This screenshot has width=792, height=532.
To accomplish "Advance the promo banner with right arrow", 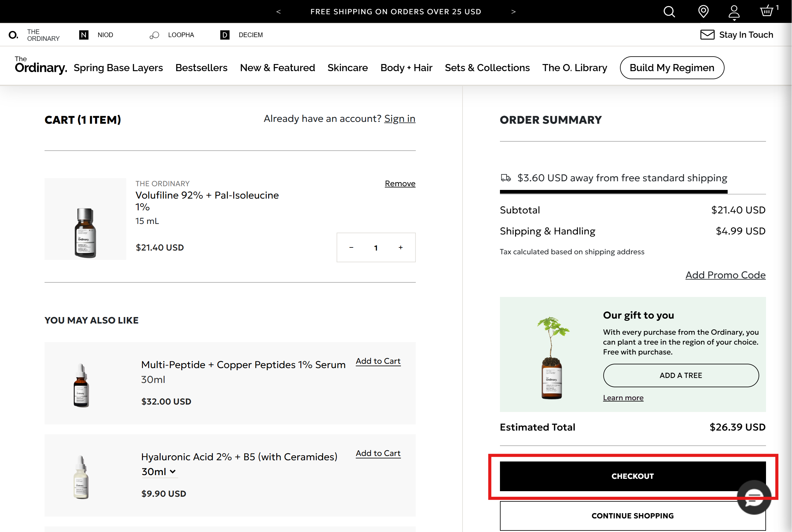I will click(x=514, y=11).
